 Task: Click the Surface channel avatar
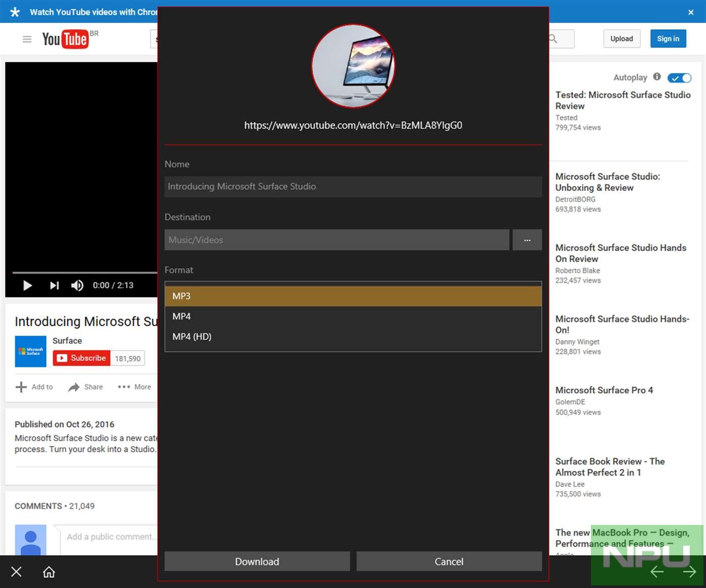(x=31, y=351)
